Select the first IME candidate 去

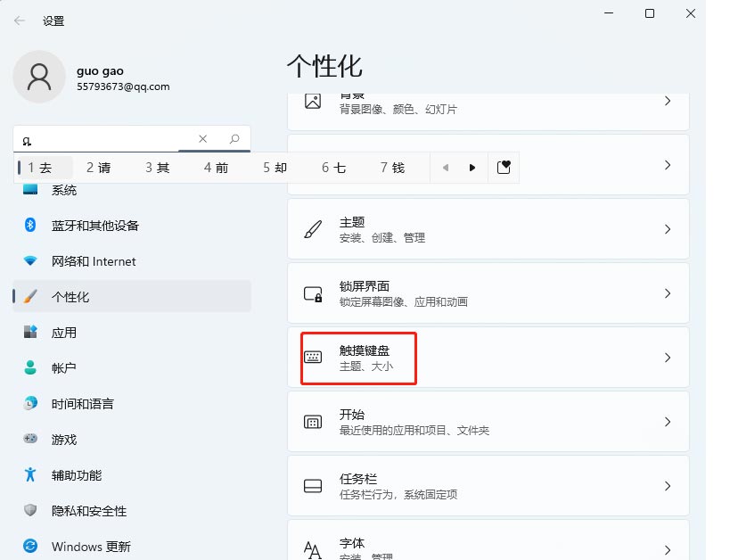tap(43, 167)
